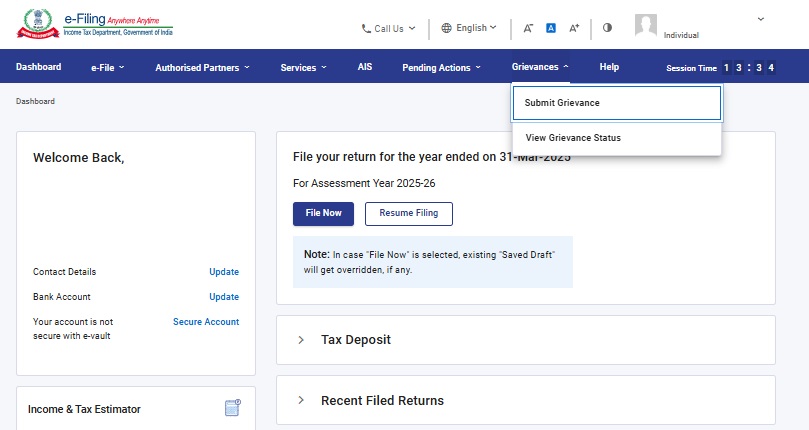Open the AIS menu item
The width and height of the screenshot is (809, 430).
(365, 67)
